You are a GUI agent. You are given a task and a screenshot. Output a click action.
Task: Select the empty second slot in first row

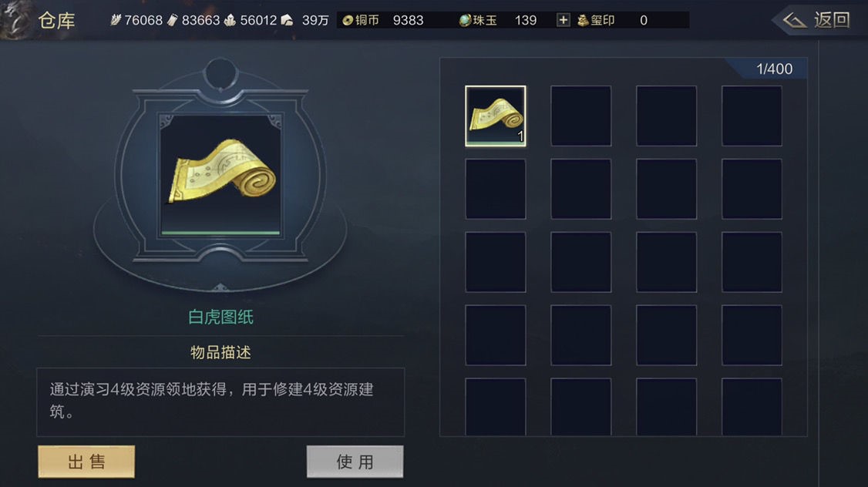coord(580,116)
